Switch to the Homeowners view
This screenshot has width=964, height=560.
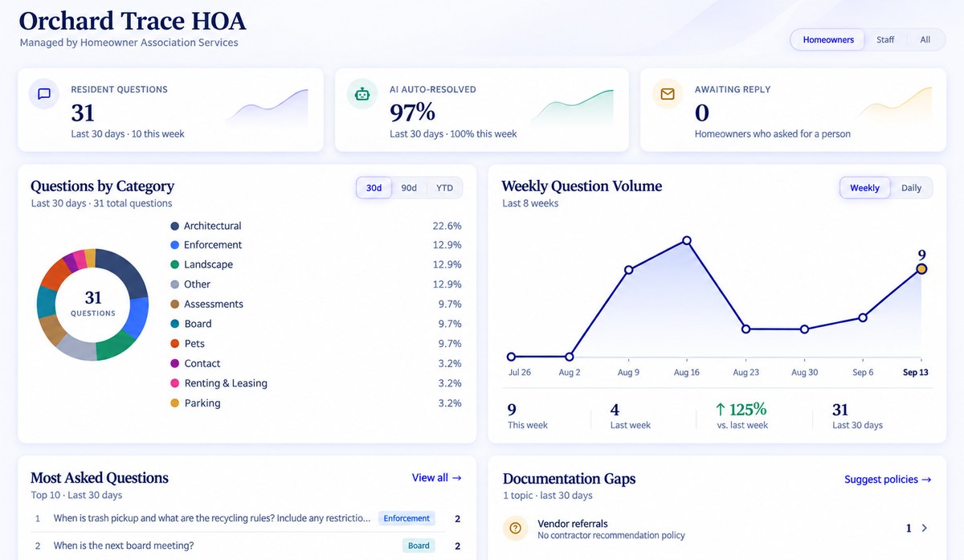[x=828, y=39]
